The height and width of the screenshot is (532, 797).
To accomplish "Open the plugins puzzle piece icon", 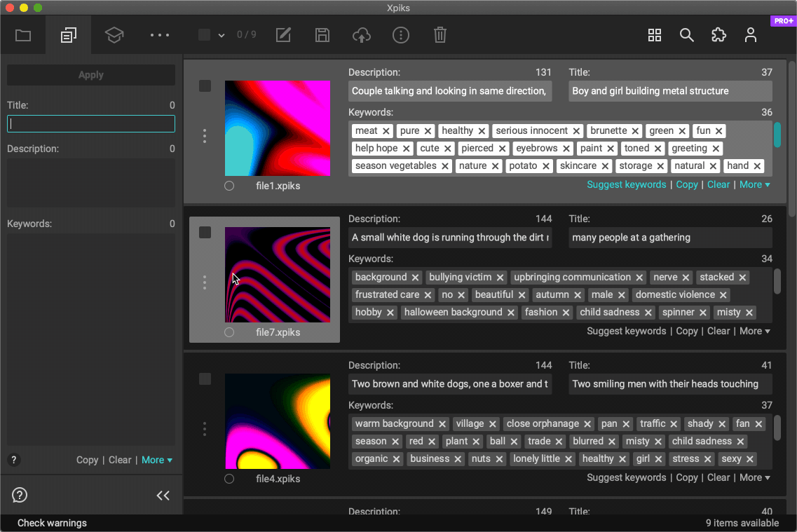I will [718, 35].
